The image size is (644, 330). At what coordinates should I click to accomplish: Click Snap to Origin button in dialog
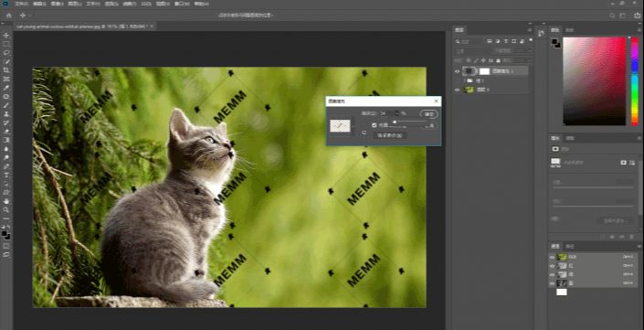tap(389, 135)
